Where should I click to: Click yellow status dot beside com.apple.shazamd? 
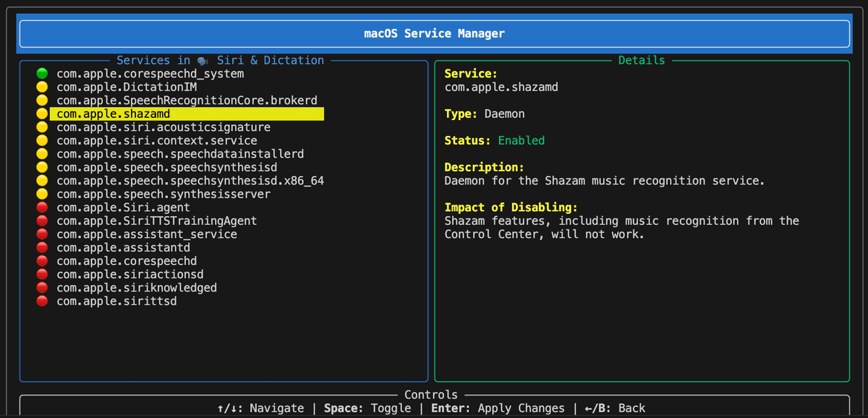[42, 114]
